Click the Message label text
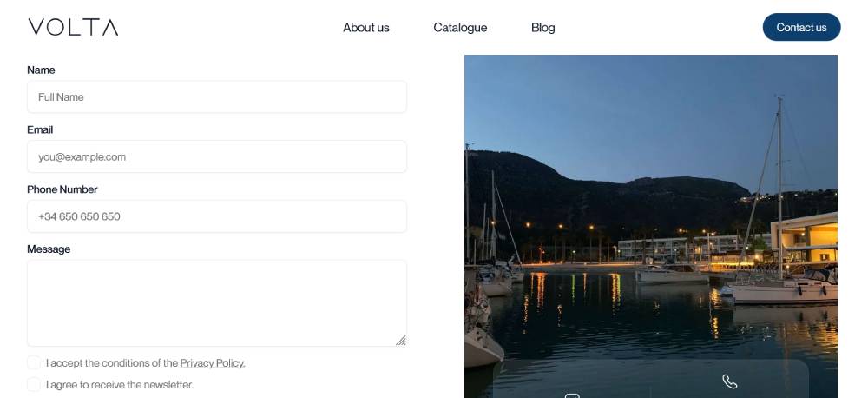Screen dimensions: 868x398 (49, 249)
